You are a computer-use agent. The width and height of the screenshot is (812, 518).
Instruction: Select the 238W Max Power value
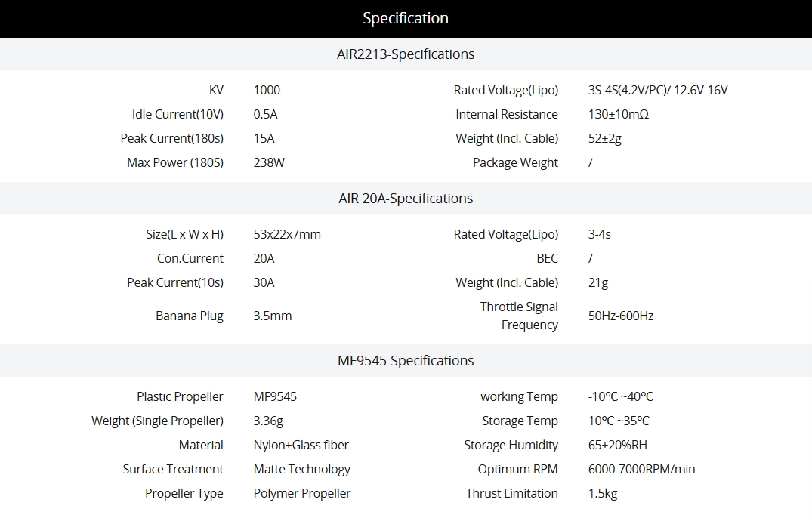269,162
